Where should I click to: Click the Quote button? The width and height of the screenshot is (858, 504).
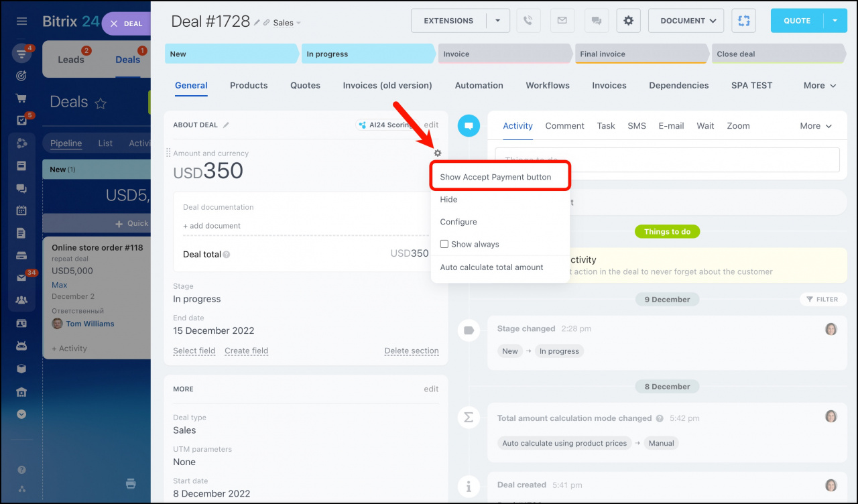click(797, 21)
